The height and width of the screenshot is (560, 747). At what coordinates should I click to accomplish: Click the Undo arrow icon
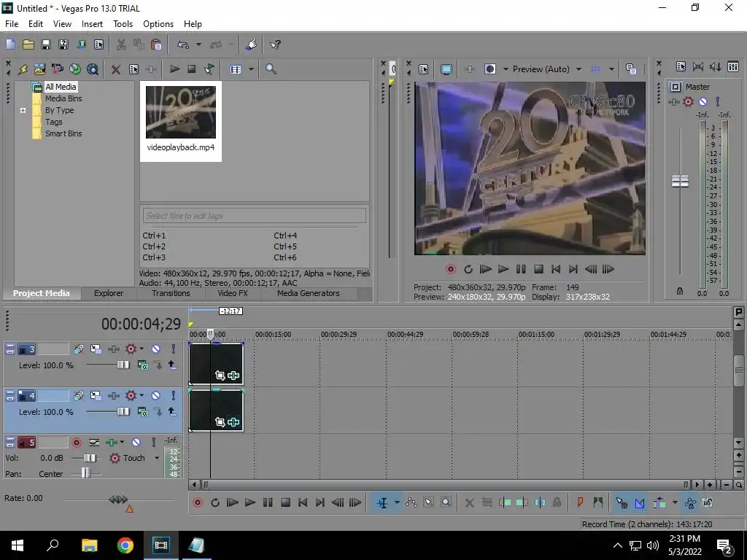183,44
